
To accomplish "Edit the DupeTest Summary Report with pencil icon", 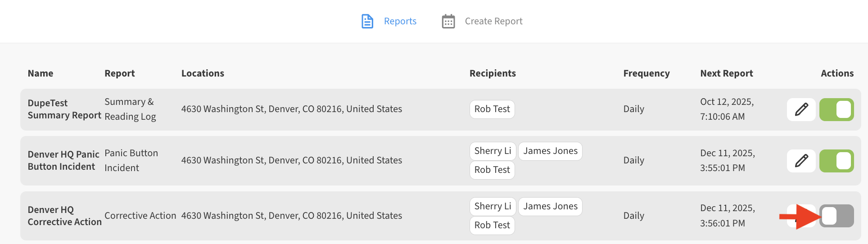I will click(801, 109).
